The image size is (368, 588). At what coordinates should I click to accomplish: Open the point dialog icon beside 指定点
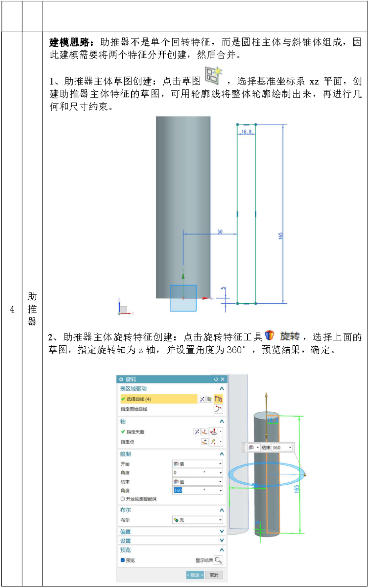[x=204, y=442]
